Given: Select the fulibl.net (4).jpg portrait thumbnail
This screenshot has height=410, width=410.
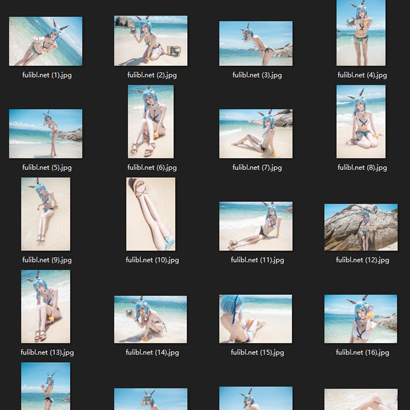Looking at the screenshot, I should 361,33.
